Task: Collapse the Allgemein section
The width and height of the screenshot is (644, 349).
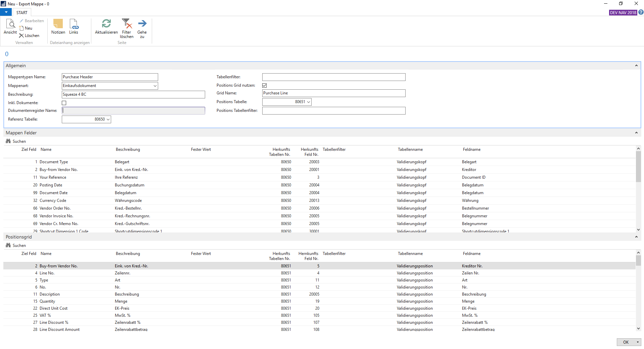Action: [636, 66]
